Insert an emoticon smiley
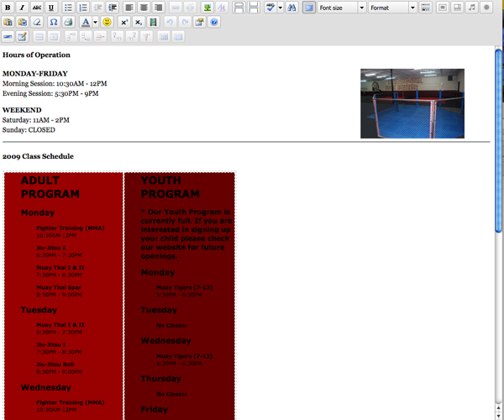 [107, 22]
